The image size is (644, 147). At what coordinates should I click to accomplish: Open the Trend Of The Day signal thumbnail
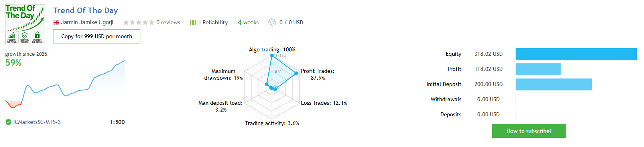click(25, 24)
